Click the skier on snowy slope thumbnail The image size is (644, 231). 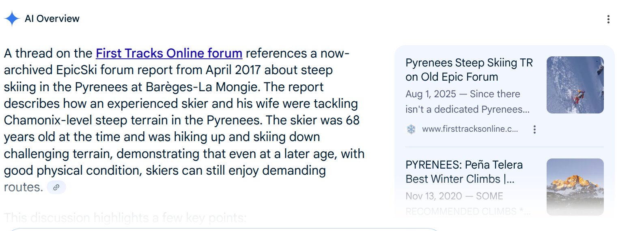click(x=575, y=85)
